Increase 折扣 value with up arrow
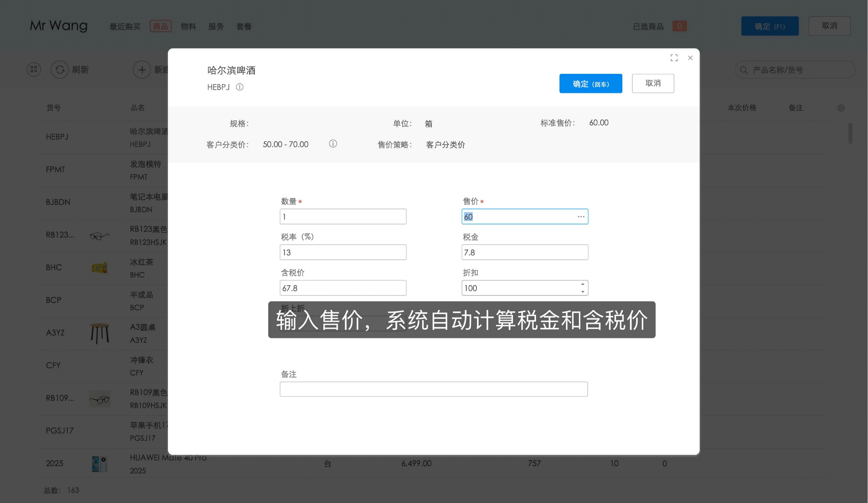 tap(582, 284)
